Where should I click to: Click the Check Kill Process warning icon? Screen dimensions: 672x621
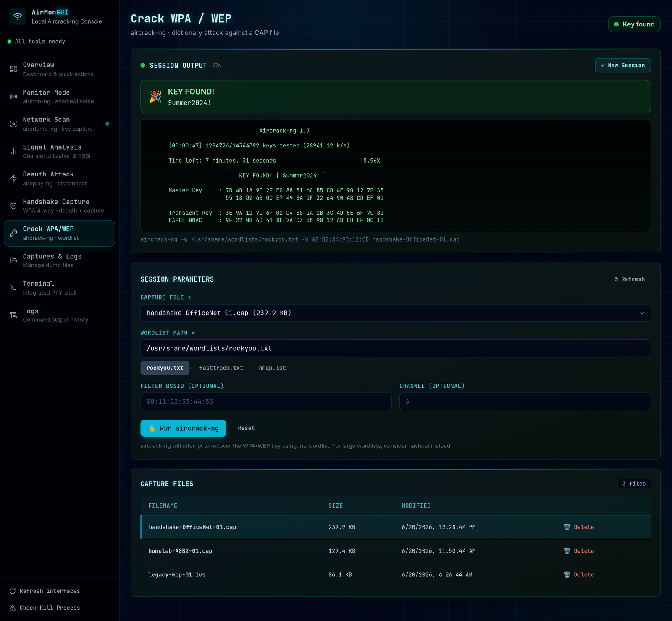click(13, 608)
